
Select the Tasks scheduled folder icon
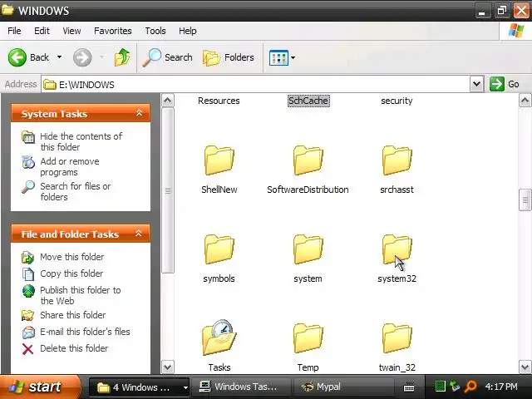(219, 337)
